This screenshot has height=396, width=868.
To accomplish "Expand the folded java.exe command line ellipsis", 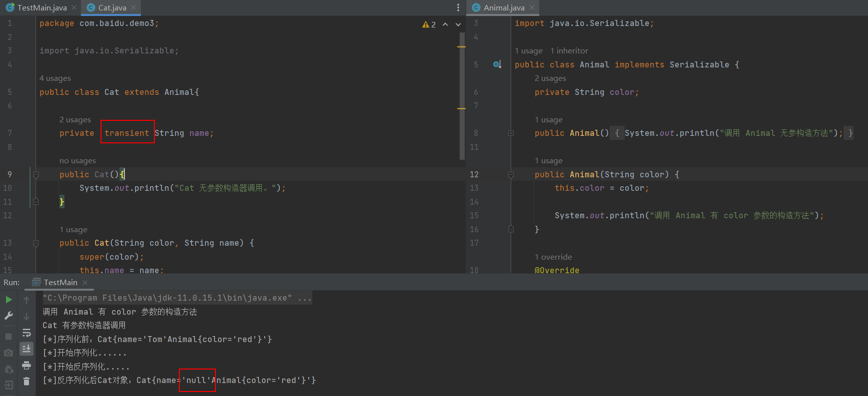I will [x=304, y=298].
